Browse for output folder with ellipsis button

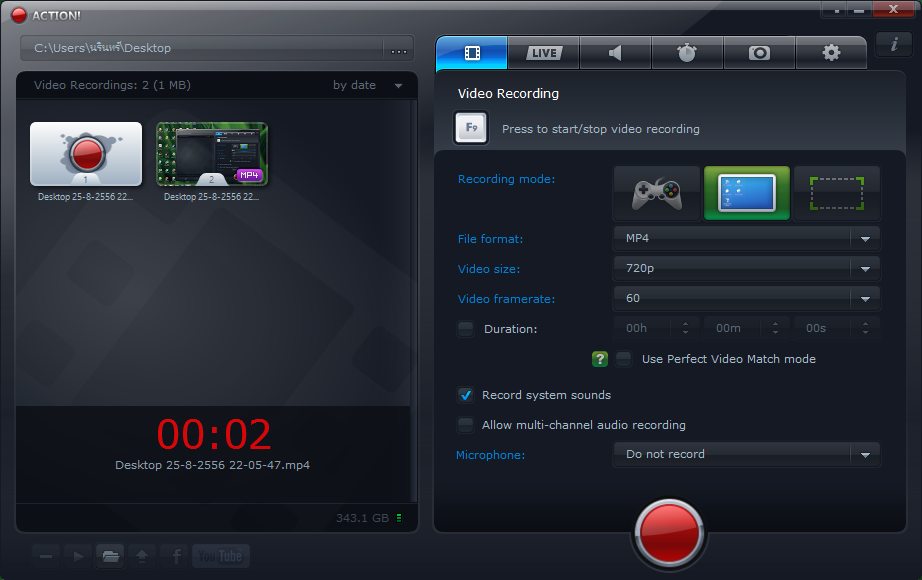pyautogui.click(x=399, y=49)
